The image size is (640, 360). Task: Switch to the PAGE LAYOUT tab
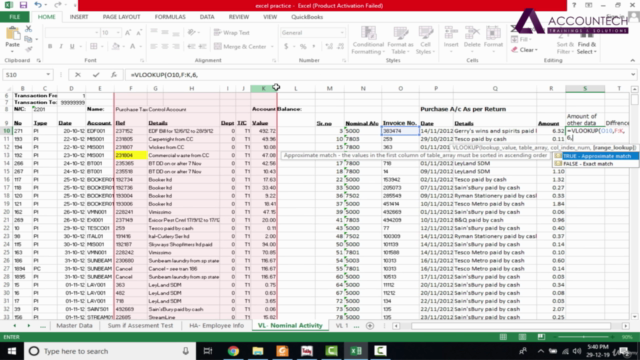pos(121,17)
